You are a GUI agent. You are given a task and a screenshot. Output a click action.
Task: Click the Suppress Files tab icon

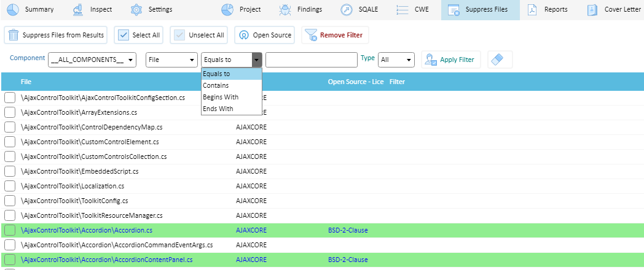coord(454,9)
